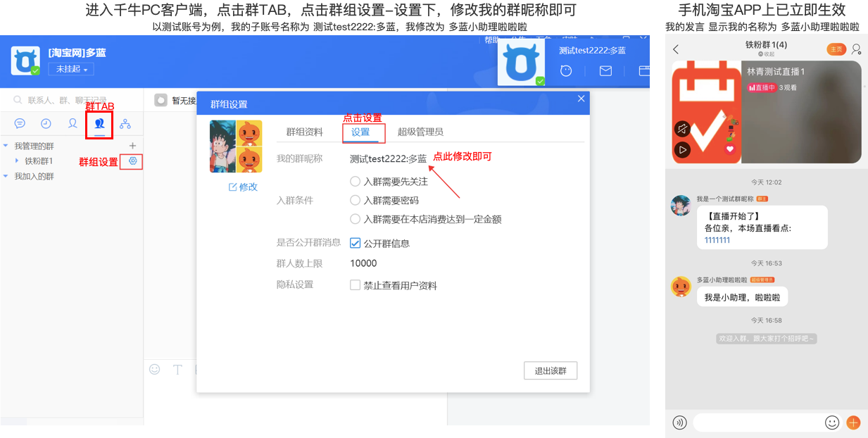This screenshot has width=868, height=438.
Task: Open the 未挂起 status dropdown
Action: 71,69
